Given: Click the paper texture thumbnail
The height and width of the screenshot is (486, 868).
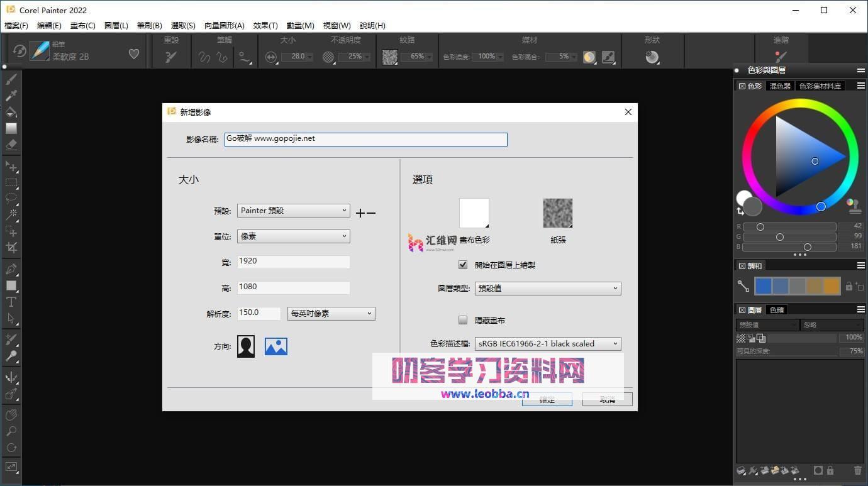Looking at the screenshot, I should click(x=557, y=213).
